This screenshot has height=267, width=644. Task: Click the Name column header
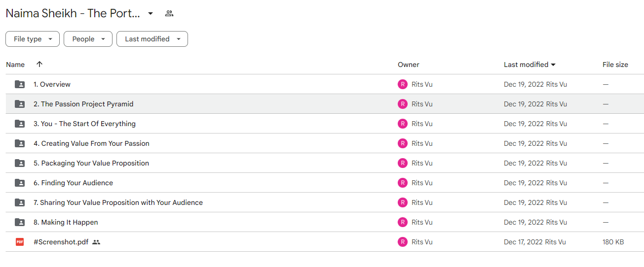[15, 65]
